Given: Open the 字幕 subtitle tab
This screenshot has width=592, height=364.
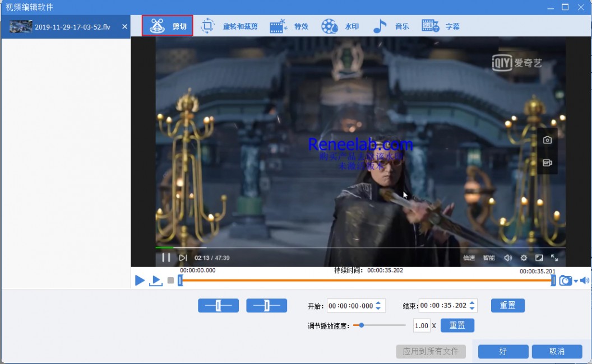Looking at the screenshot, I should click(441, 26).
